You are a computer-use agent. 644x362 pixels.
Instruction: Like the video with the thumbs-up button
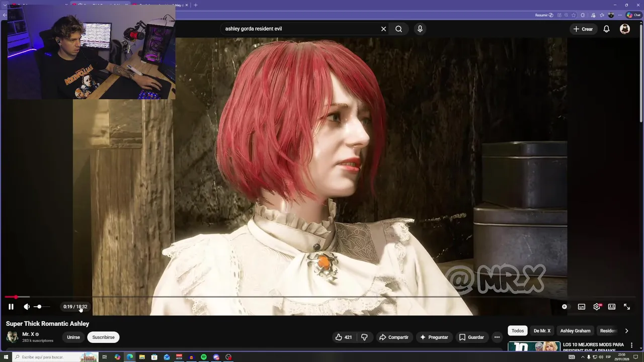tap(344, 337)
